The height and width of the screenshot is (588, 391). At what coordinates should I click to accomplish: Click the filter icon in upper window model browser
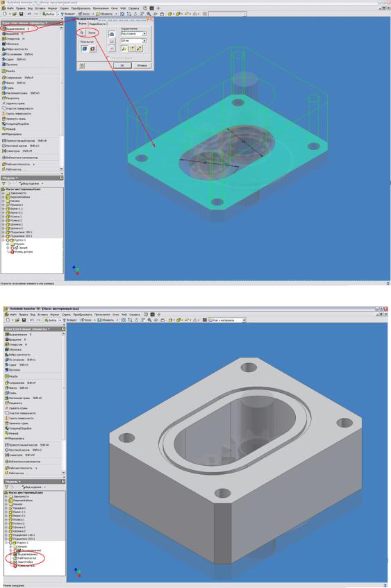(4, 183)
